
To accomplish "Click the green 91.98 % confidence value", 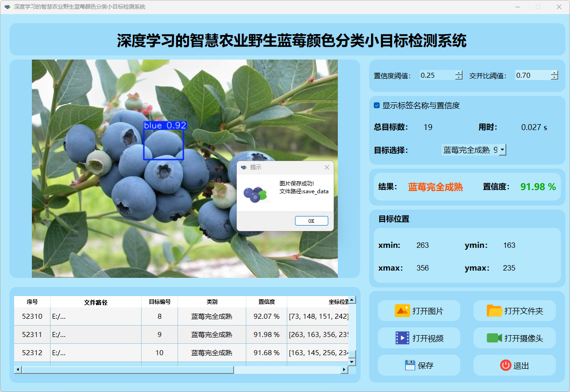I will (538, 187).
